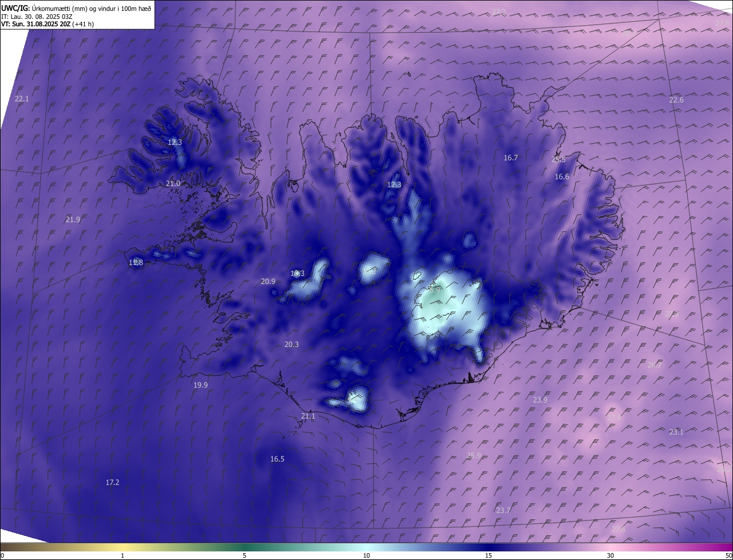Click the 22.1 value label
Image resolution: width=733 pixels, height=560 pixels.
22,99
